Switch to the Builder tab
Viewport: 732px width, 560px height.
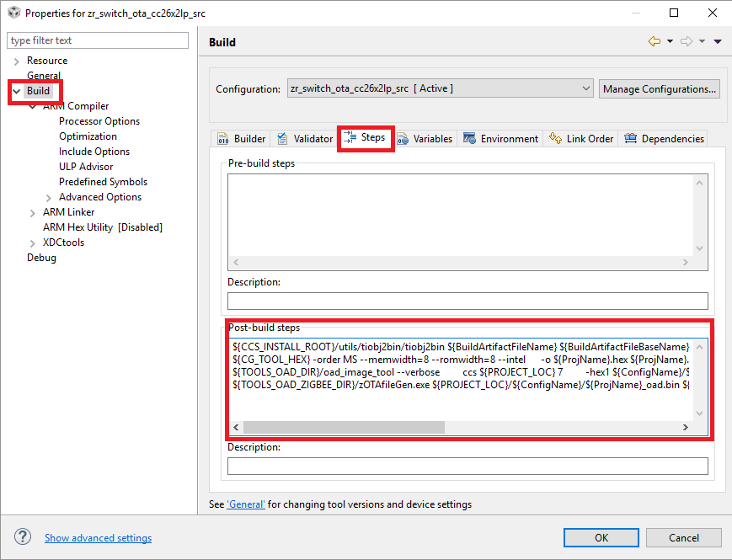coord(242,139)
